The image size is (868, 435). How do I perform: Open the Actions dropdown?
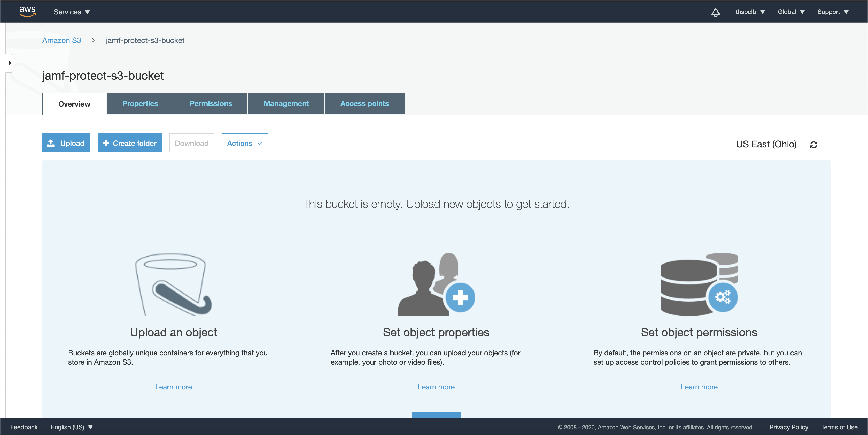pos(245,143)
